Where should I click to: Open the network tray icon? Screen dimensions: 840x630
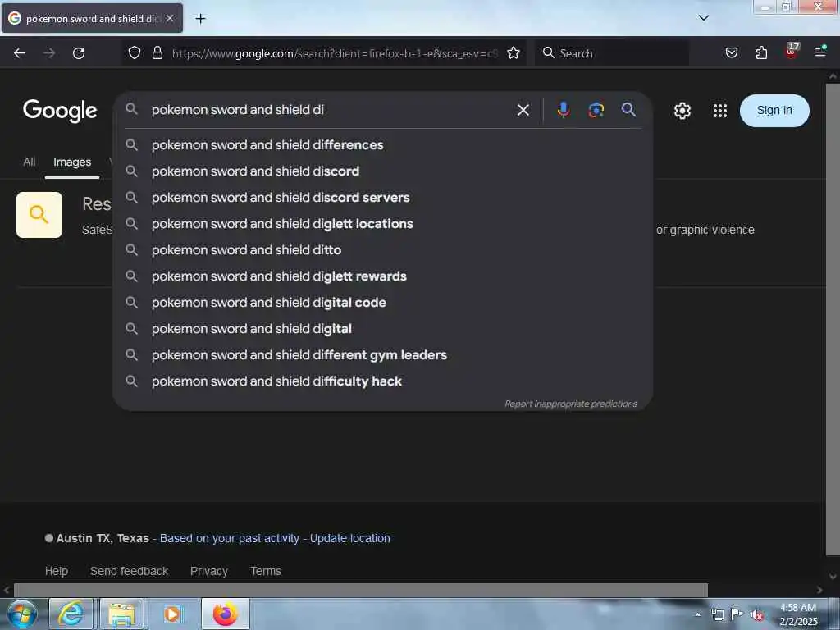point(717,615)
